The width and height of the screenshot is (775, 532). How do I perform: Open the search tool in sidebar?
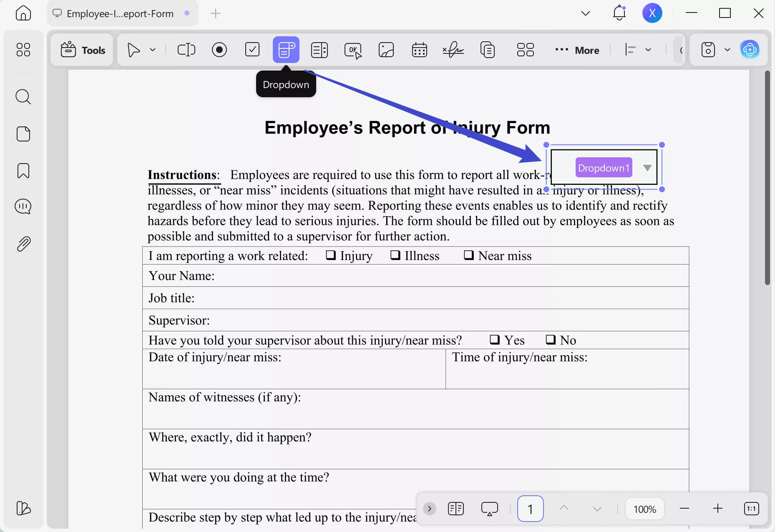(x=23, y=97)
